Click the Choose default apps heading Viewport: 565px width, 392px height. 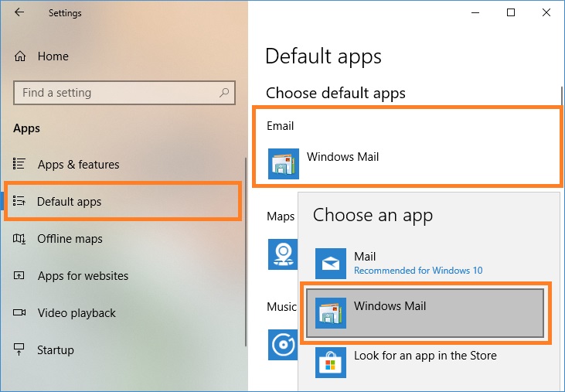335,93
